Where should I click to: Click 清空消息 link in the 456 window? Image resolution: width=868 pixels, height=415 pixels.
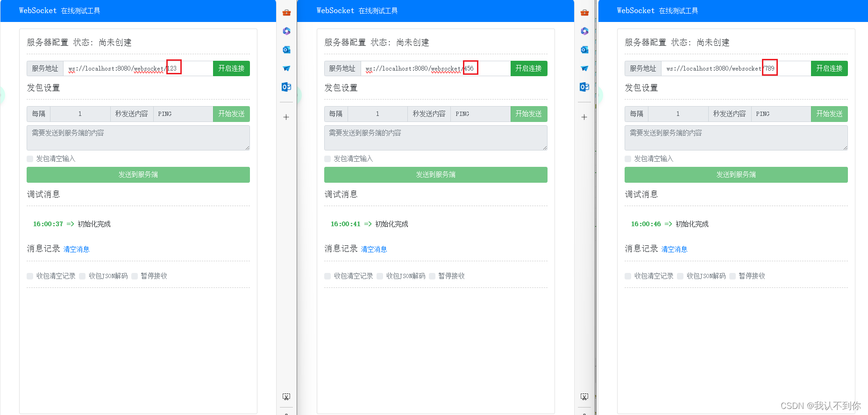click(x=374, y=250)
